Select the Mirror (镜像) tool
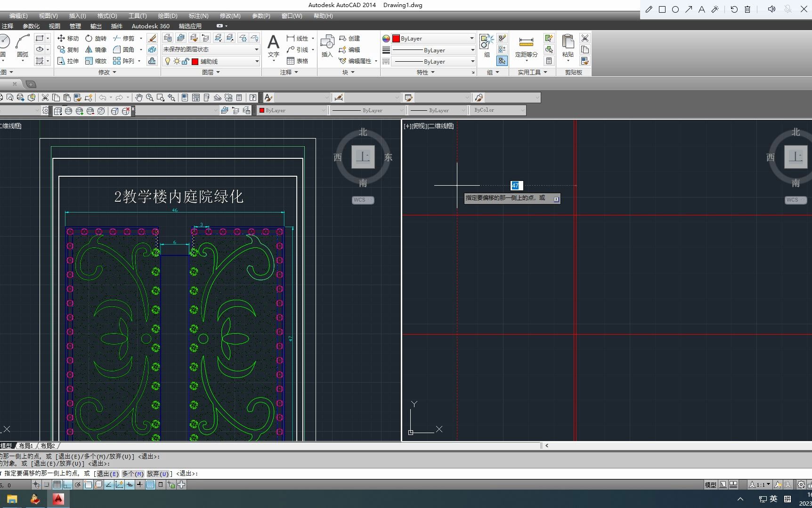812x508 pixels. [x=96, y=49]
